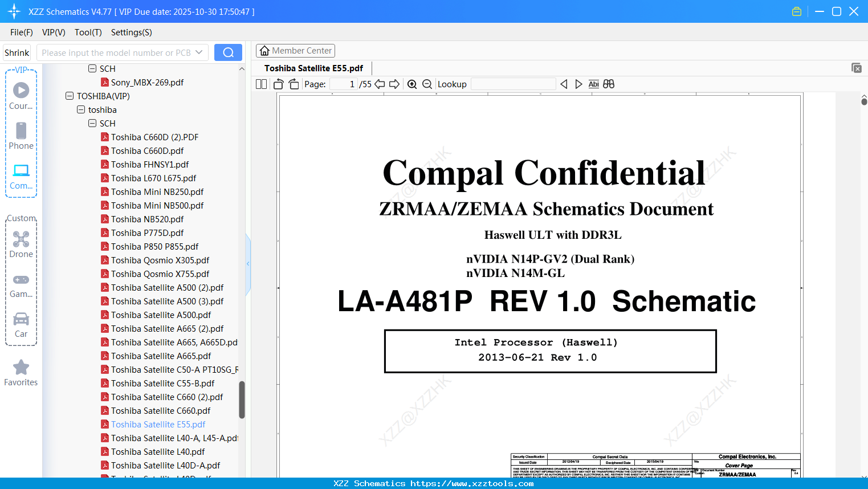Screen dimensions: 868x489
Task: Click the yellow VIP store icon in title bar
Action: [797, 11]
